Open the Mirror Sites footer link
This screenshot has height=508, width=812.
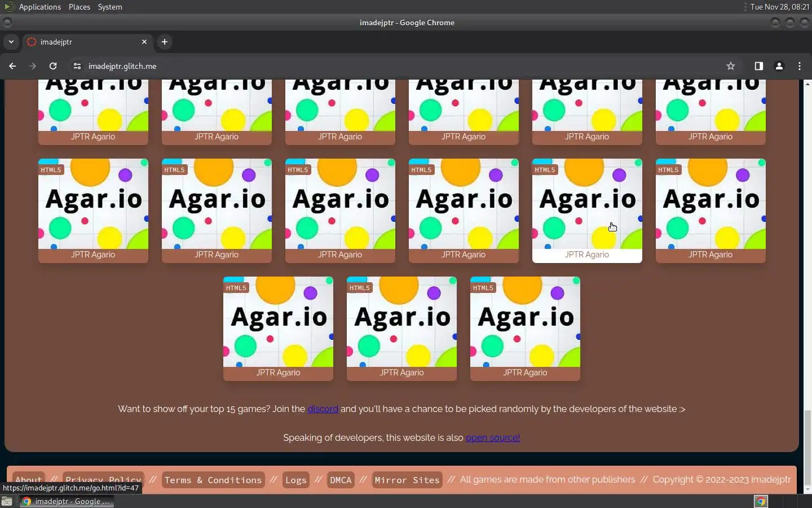coord(407,480)
